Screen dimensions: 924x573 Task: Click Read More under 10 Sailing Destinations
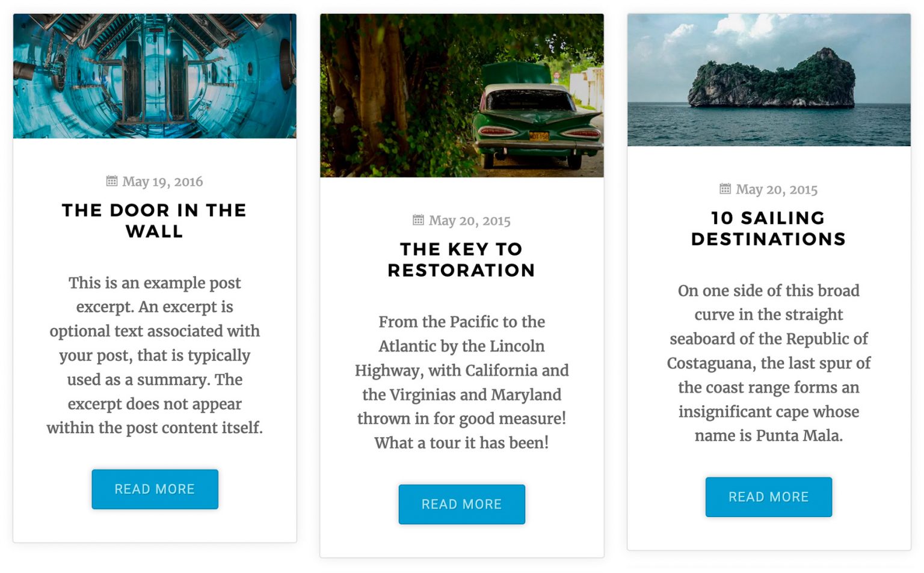[769, 497]
